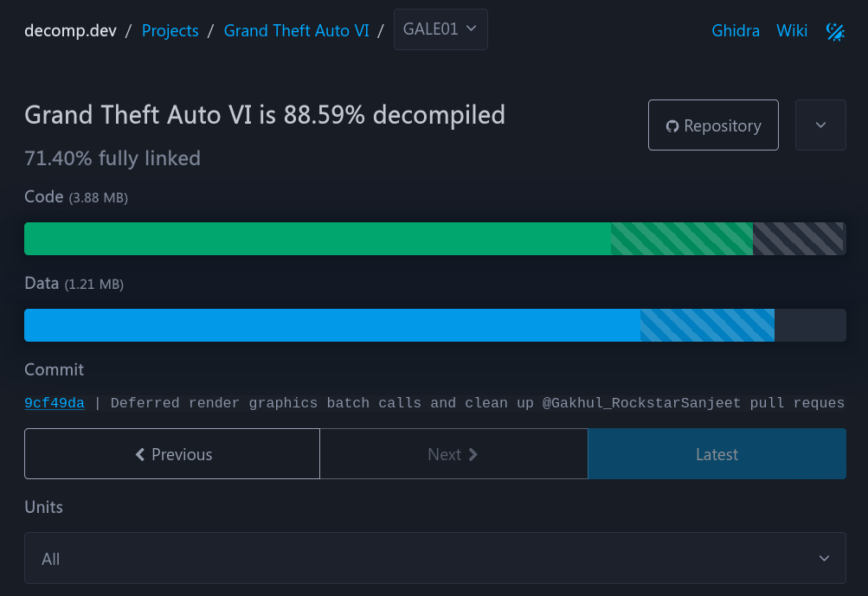868x596 pixels.
Task: Open the GALE01 version dropdown
Action: [440, 29]
